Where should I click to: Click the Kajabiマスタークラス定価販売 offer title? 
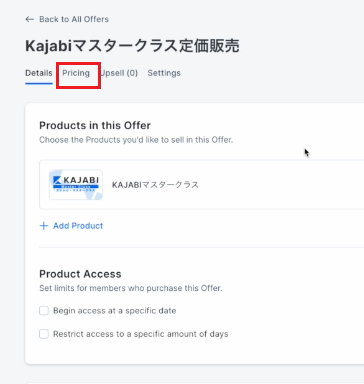tap(132, 46)
